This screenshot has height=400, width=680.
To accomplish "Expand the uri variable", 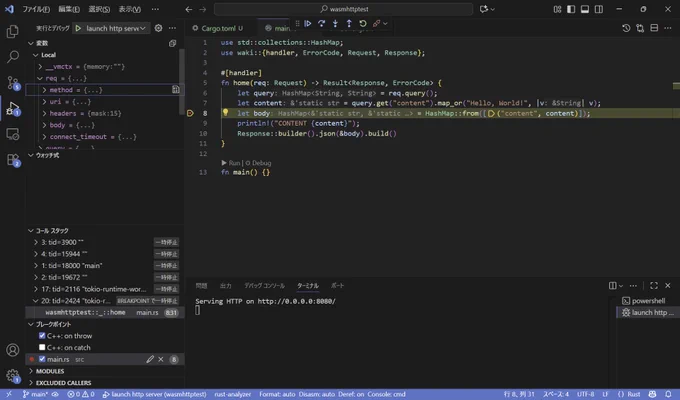I will pyautogui.click(x=44, y=102).
